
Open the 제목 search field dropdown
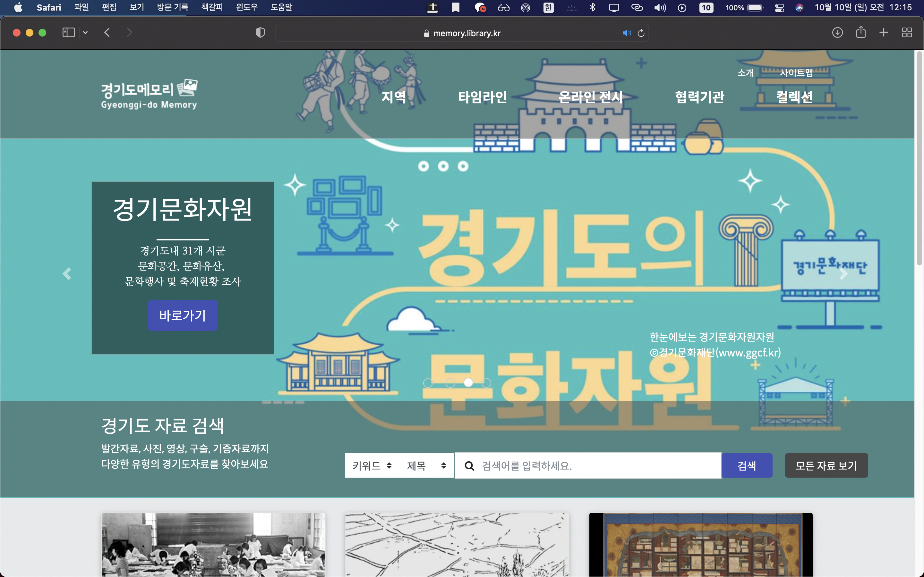pos(426,465)
